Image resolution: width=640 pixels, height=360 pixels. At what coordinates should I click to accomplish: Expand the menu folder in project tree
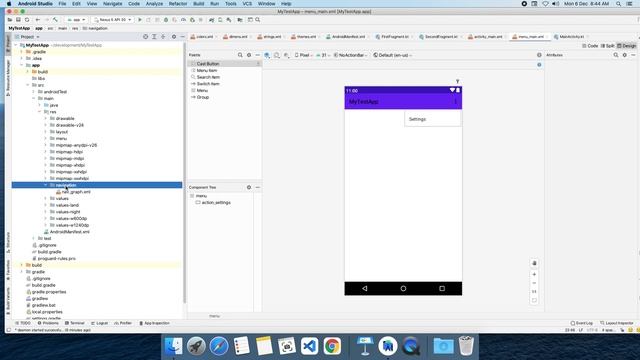45,138
